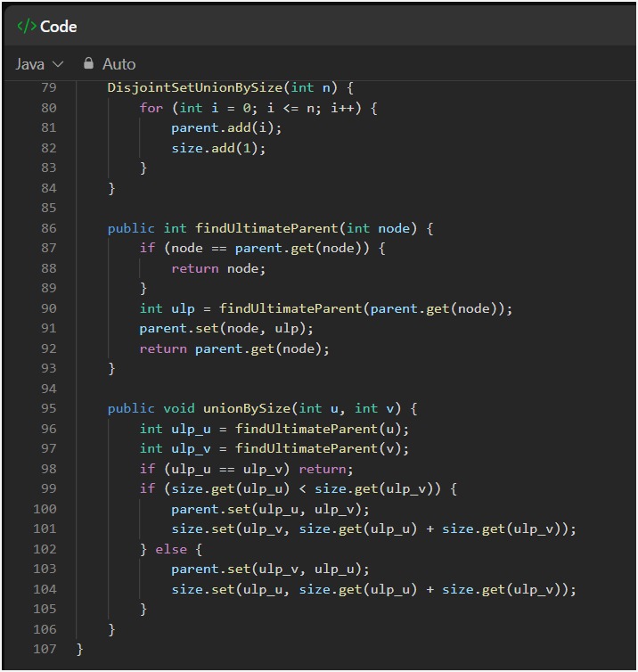Click the closing brace on line 107
638x672 pixels.
pos(79,650)
